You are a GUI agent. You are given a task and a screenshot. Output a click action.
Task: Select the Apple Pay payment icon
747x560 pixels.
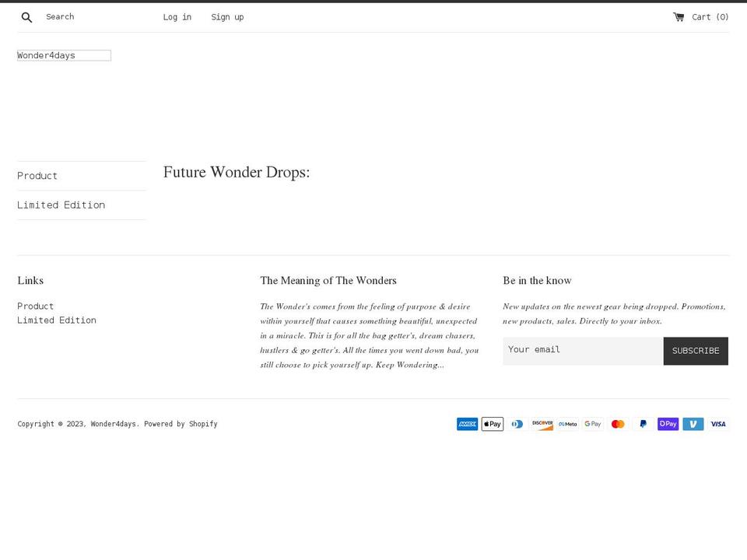(493, 424)
